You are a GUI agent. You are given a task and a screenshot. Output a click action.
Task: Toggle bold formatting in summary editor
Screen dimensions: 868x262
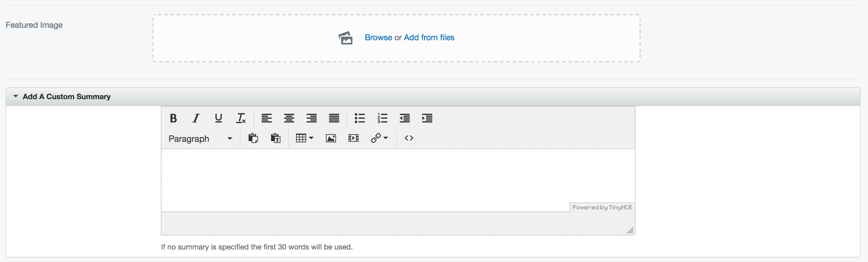[173, 118]
